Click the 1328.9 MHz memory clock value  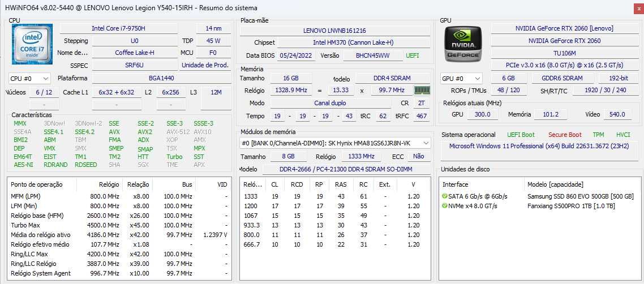point(290,91)
